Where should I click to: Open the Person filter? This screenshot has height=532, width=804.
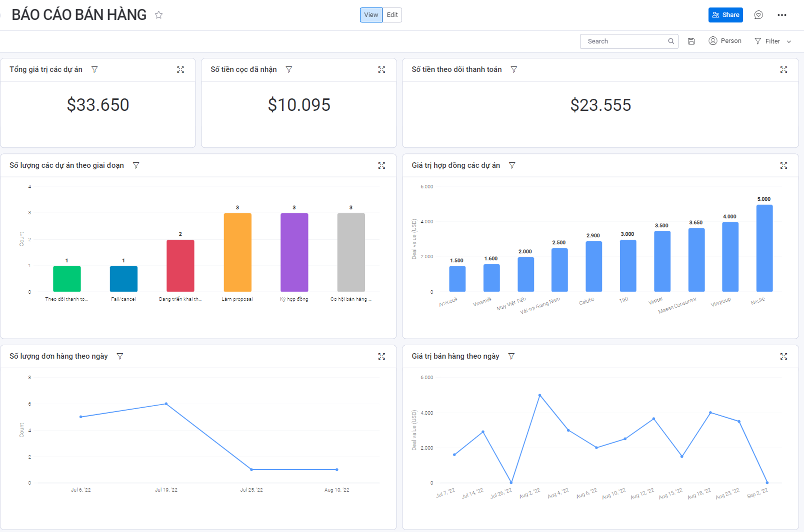725,41
